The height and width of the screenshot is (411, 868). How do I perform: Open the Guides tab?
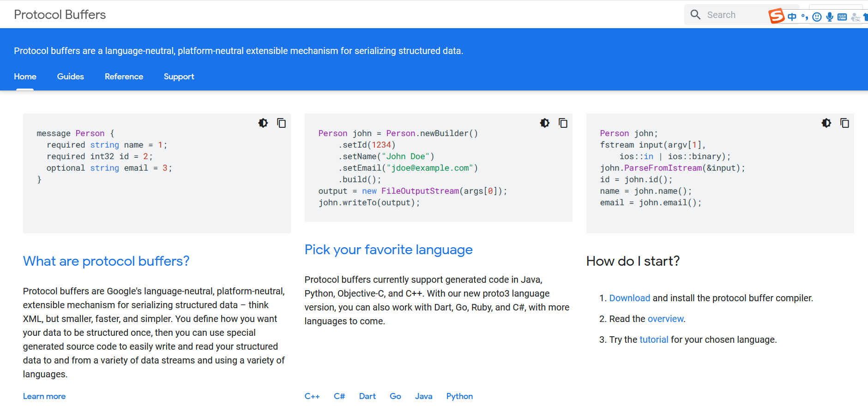71,77
